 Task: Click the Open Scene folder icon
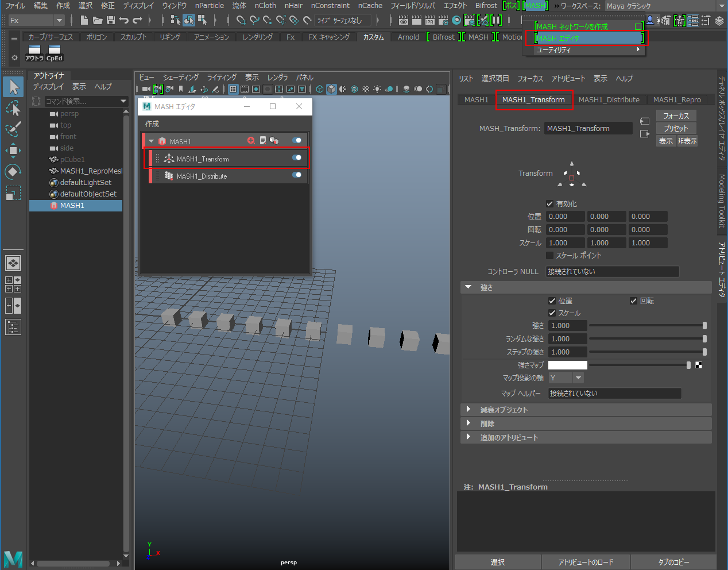(98, 20)
